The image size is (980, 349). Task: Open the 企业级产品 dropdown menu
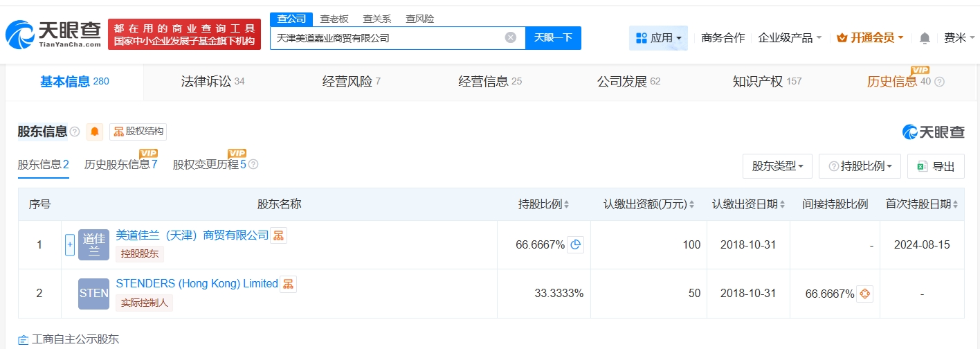click(790, 38)
